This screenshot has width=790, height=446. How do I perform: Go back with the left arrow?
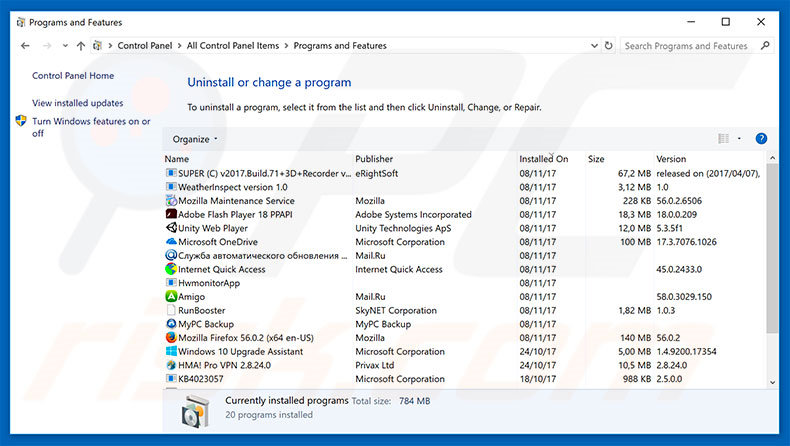tap(25, 46)
